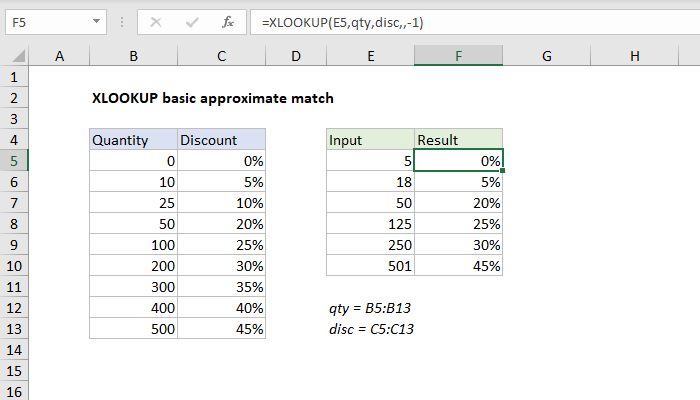Click the Name Box showing F5
The image size is (700, 400).
(56, 22)
